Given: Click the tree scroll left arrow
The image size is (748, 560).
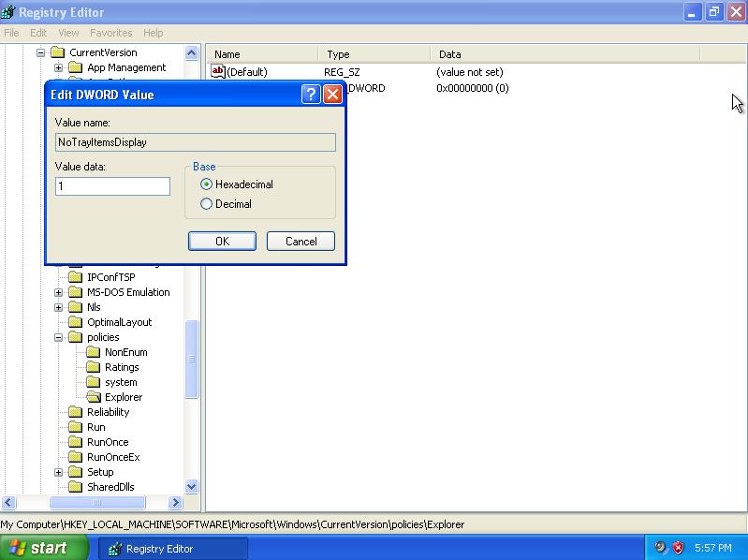Looking at the screenshot, I should (x=8, y=502).
